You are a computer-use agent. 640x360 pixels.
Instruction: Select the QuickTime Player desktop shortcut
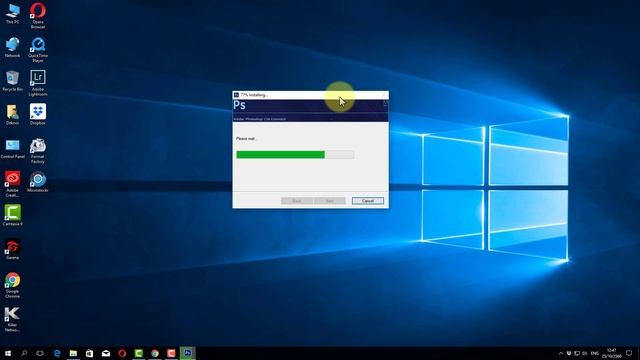tap(38, 50)
